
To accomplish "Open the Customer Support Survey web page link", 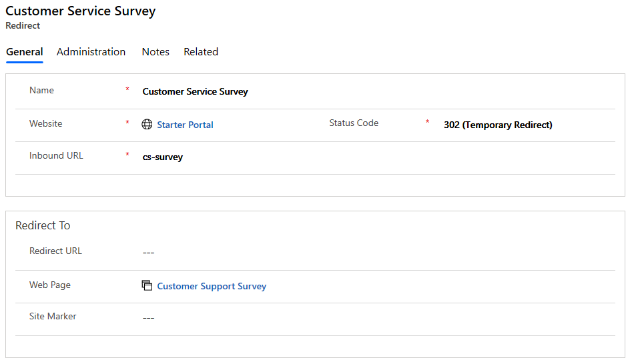I will coord(212,286).
